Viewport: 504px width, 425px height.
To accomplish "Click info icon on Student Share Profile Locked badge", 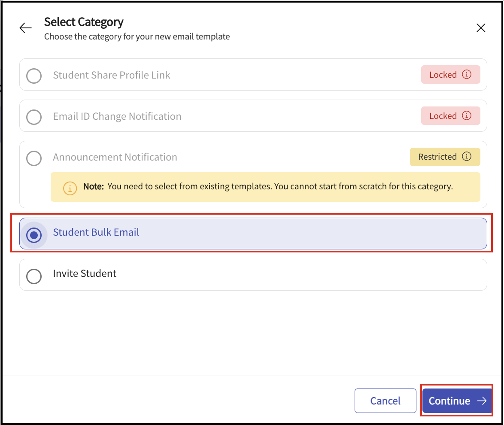I will tap(466, 74).
